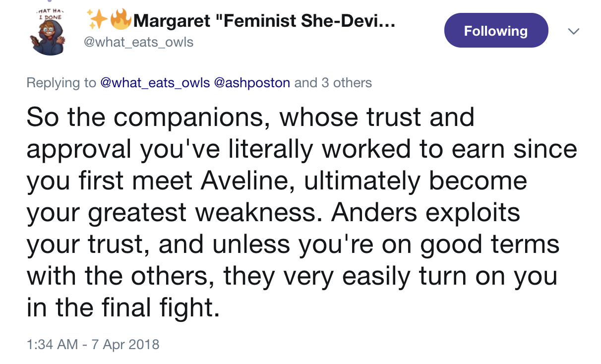The width and height of the screenshot is (601, 364).
Task: Click the "Replying to" label text
Action: click(x=61, y=82)
